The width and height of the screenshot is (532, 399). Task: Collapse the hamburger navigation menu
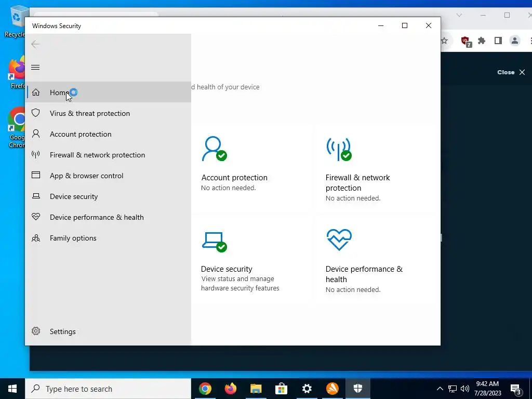pyautogui.click(x=35, y=67)
